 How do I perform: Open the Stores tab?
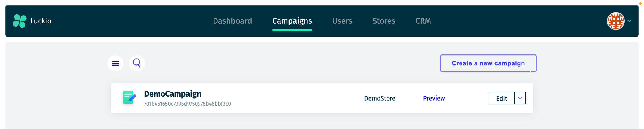(384, 21)
